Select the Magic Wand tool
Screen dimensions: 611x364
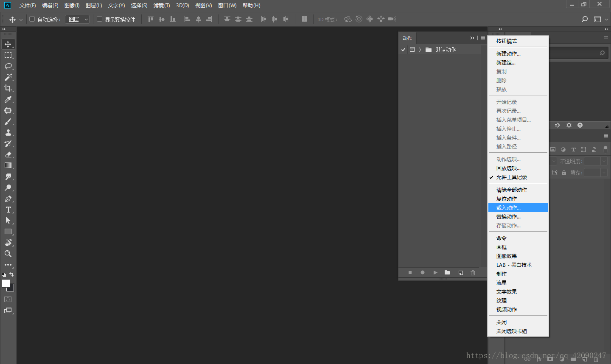point(8,77)
